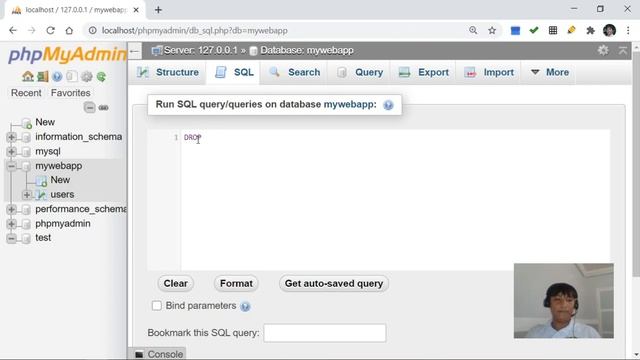Open a new browser tab
This screenshot has height=360, width=640.
pos(158,10)
